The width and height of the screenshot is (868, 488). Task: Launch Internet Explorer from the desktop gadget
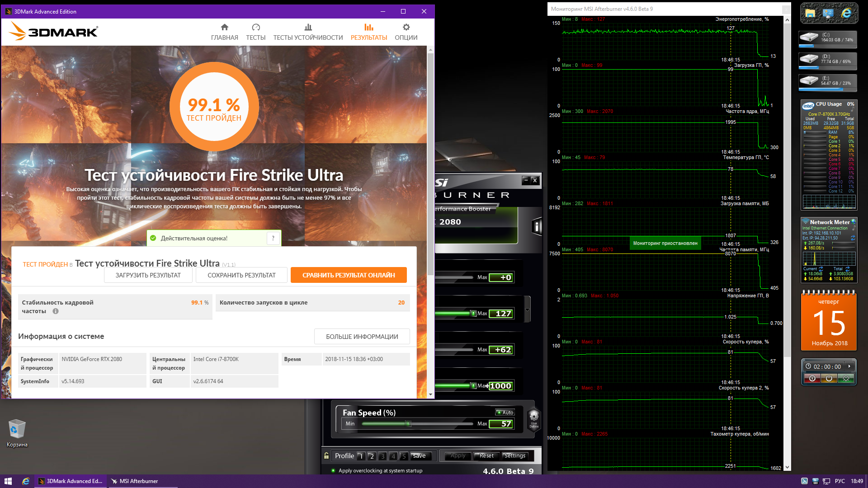point(846,14)
